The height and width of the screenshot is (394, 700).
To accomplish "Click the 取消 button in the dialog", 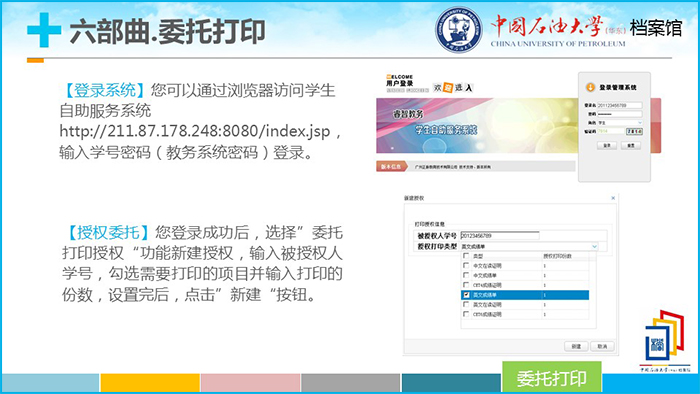I will tap(602, 346).
